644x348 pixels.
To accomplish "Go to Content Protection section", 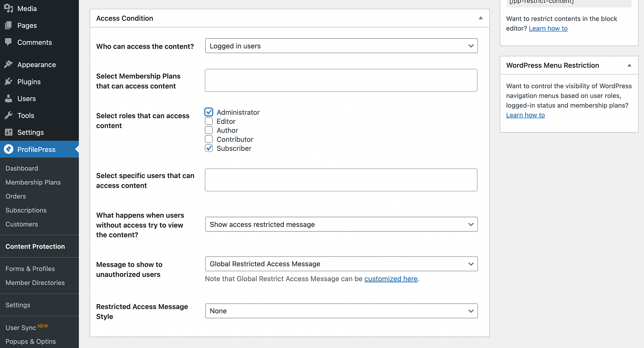I will tap(35, 246).
